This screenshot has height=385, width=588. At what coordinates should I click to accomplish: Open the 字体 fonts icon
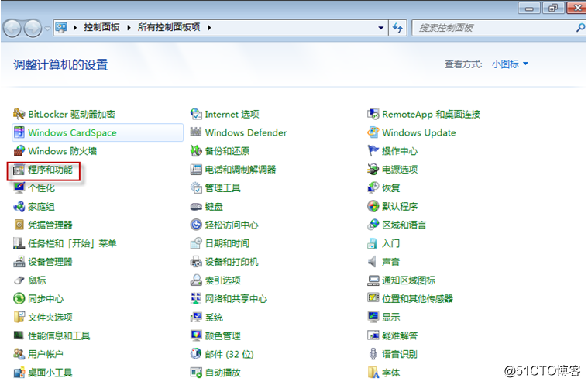[373, 373]
